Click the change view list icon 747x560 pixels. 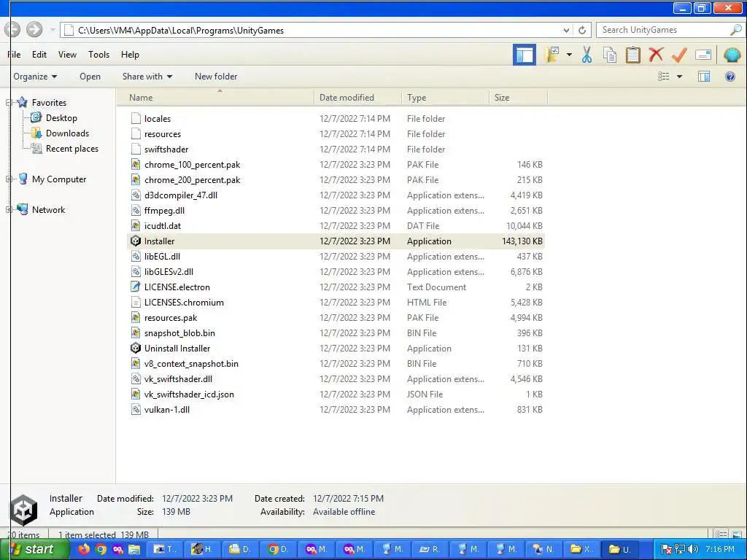pos(663,77)
